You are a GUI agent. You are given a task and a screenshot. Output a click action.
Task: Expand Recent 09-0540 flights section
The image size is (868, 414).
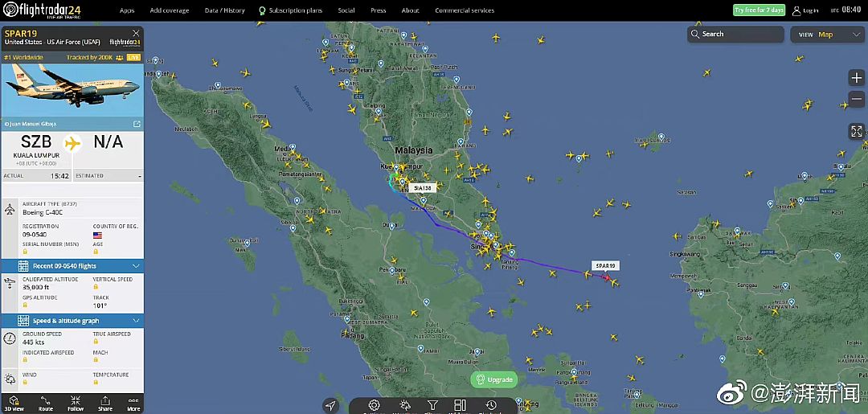click(x=72, y=265)
